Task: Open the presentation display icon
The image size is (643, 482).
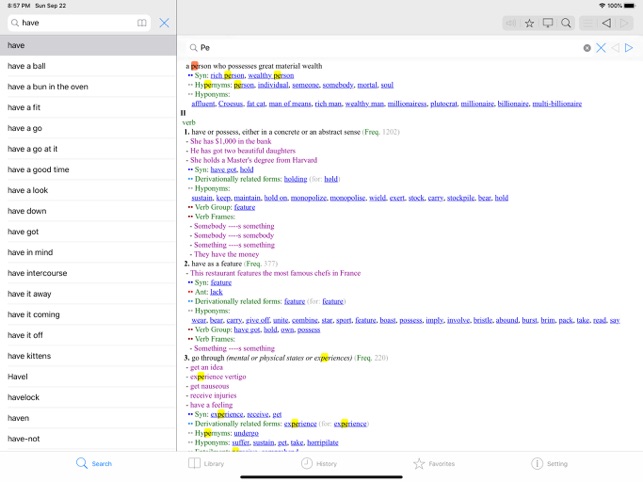Action: [x=547, y=23]
